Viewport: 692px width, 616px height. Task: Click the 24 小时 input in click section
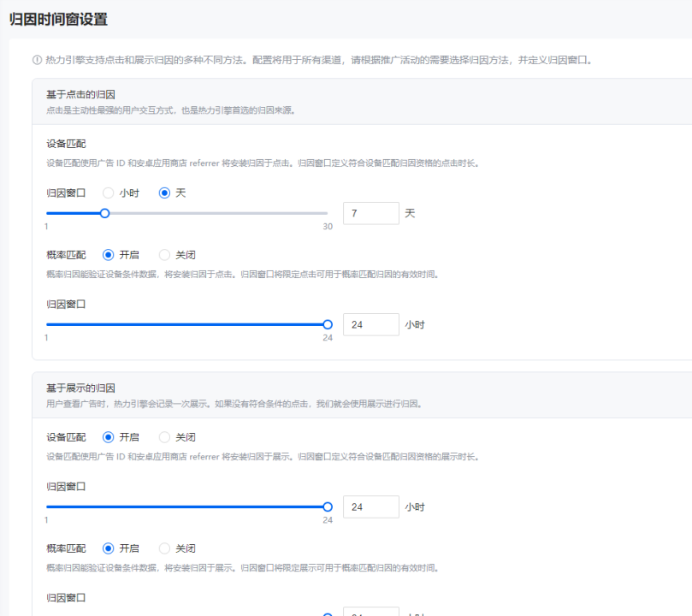pyautogui.click(x=370, y=324)
